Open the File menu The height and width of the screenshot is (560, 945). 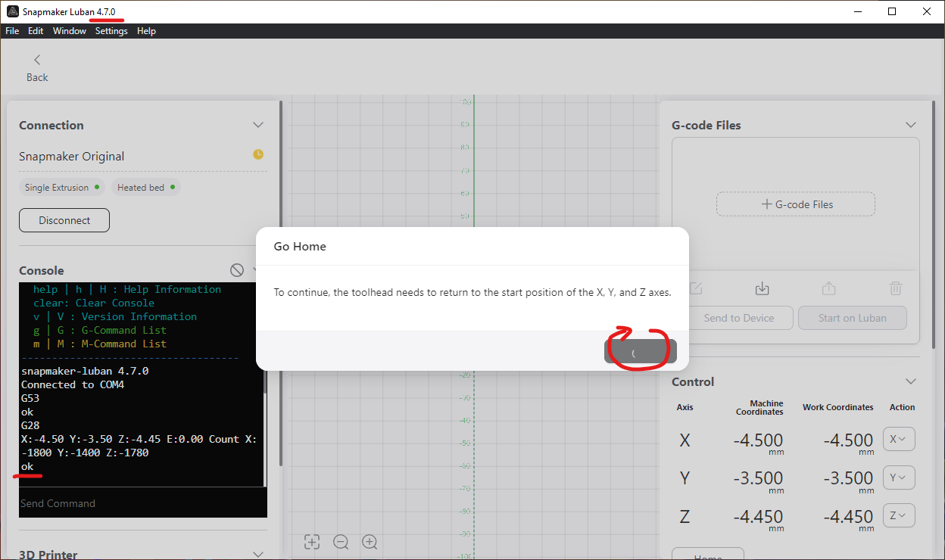click(12, 31)
